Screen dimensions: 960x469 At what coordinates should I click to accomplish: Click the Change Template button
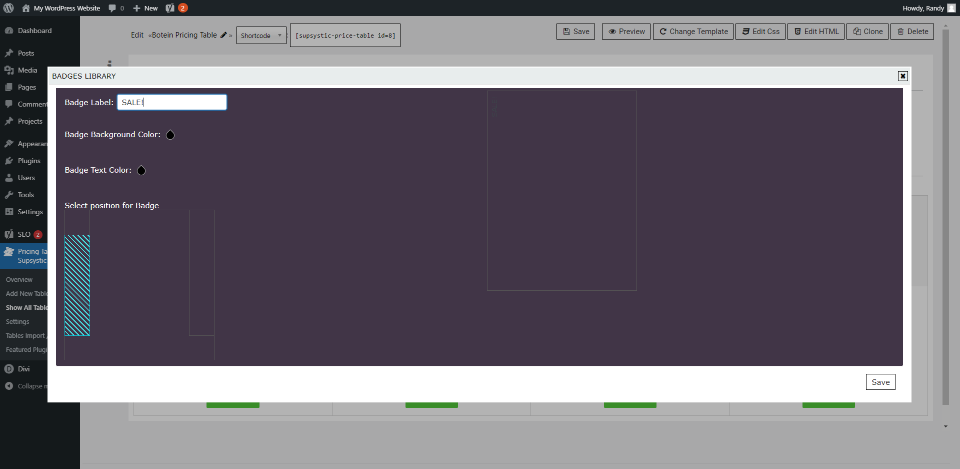pyautogui.click(x=693, y=32)
